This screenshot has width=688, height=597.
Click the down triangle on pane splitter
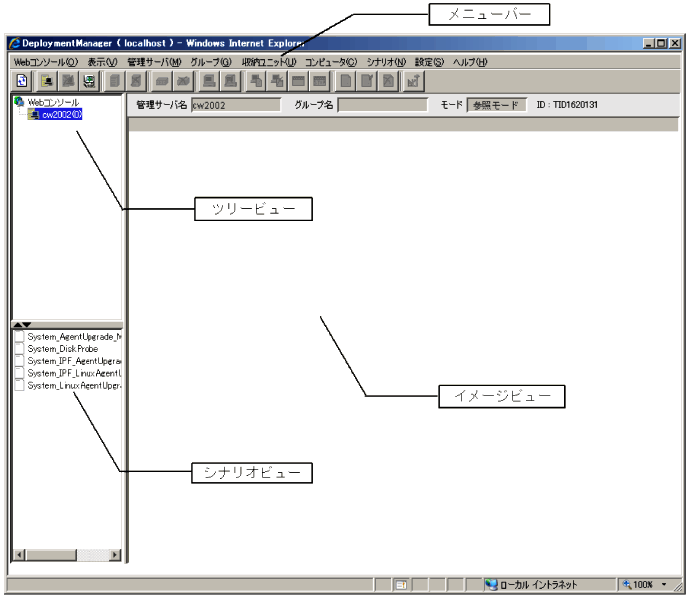click(27, 325)
